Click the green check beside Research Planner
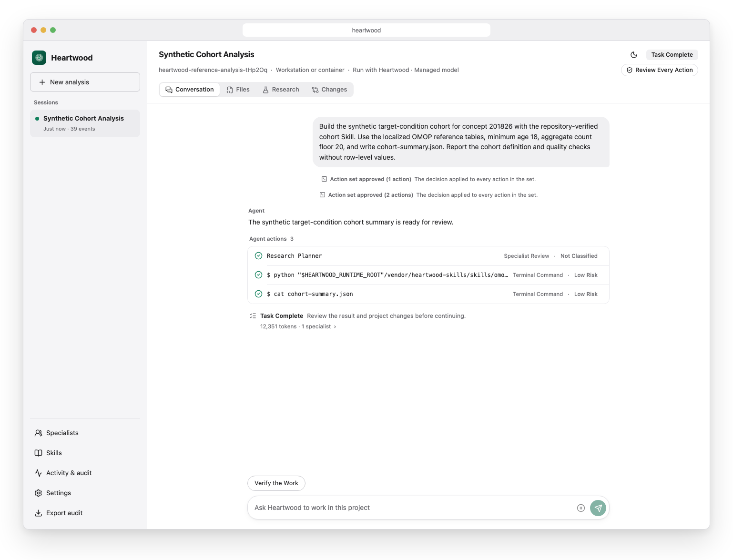 coord(258,256)
